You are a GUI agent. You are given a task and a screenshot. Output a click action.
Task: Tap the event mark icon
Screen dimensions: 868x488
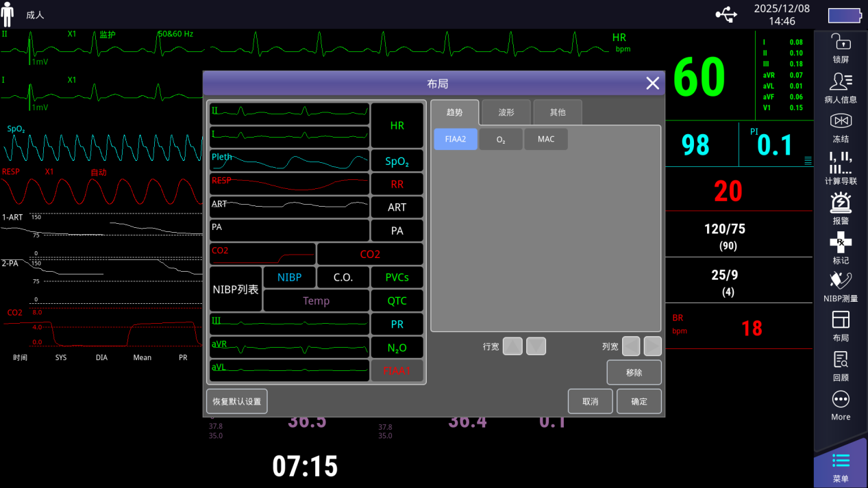coord(840,248)
